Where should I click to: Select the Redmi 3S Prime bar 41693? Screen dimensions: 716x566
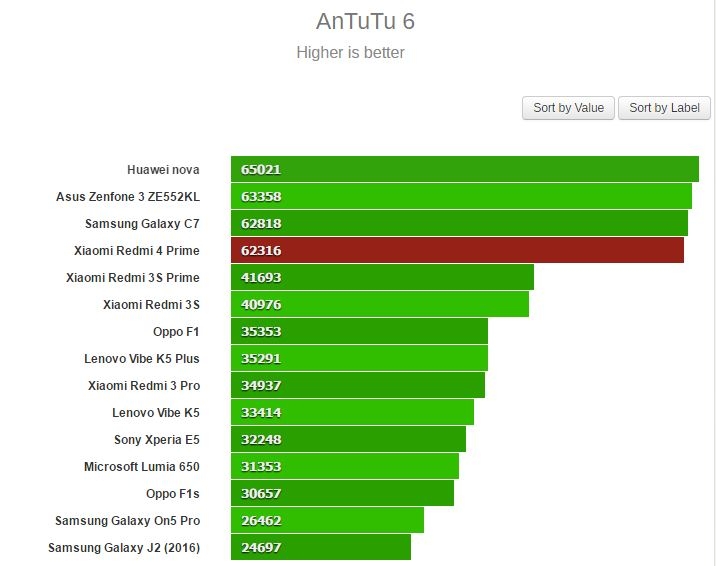(382, 277)
